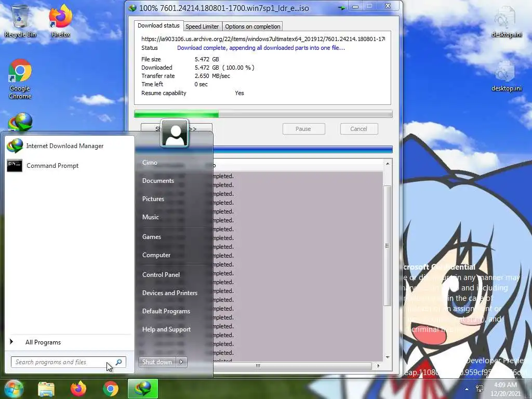Open Control Panel from Start menu

click(161, 275)
